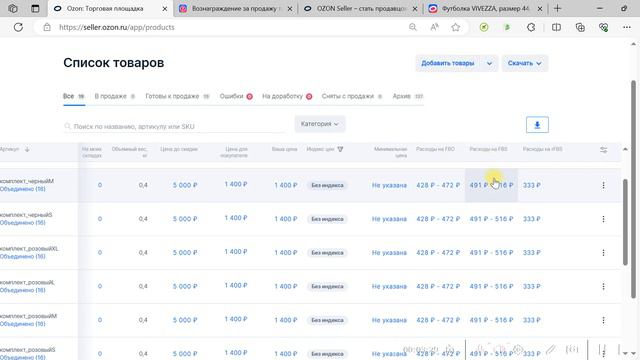Click 'Без индекса' badge in комплект_черныйM row
Viewport: 640px width, 360px height.
pos(327,185)
